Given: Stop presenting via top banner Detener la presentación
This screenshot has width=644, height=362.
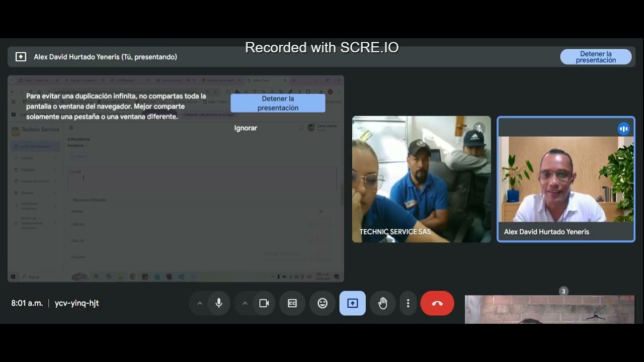Looking at the screenshot, I should point(596,57).
